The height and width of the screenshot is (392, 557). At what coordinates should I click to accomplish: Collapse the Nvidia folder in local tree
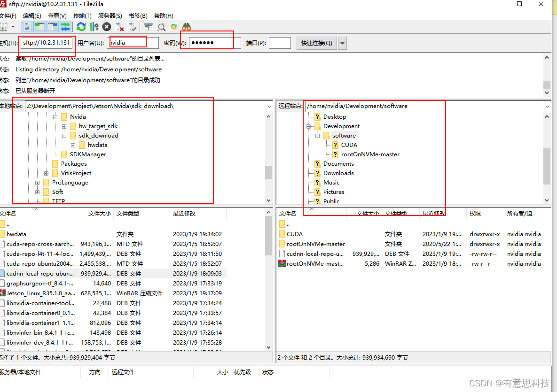pyautogui.click(x=55, y=117)
